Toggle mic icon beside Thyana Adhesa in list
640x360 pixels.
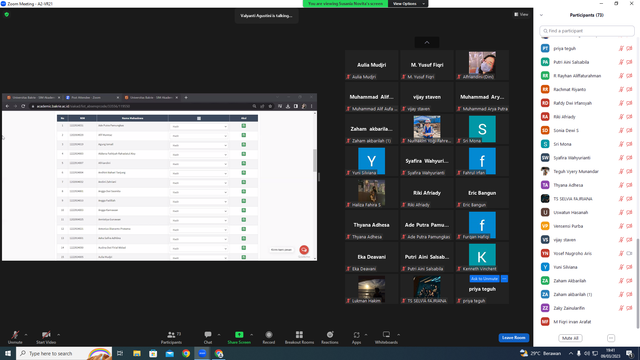621,185
